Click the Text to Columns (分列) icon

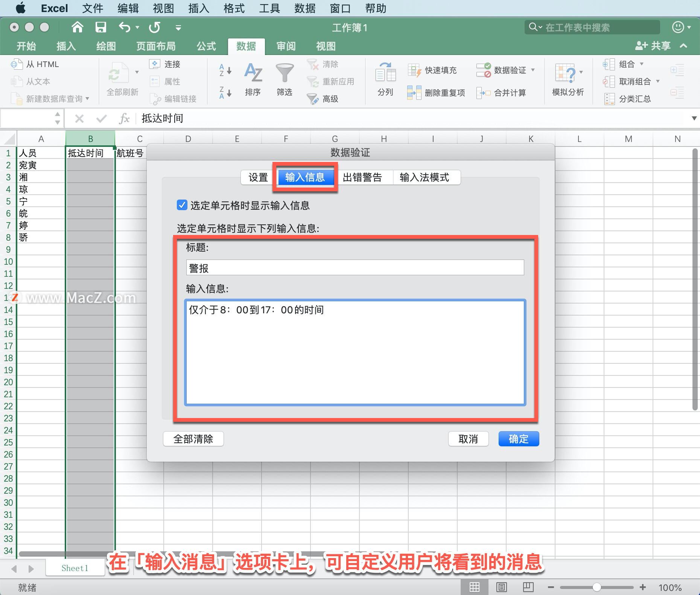coord(385,72)
